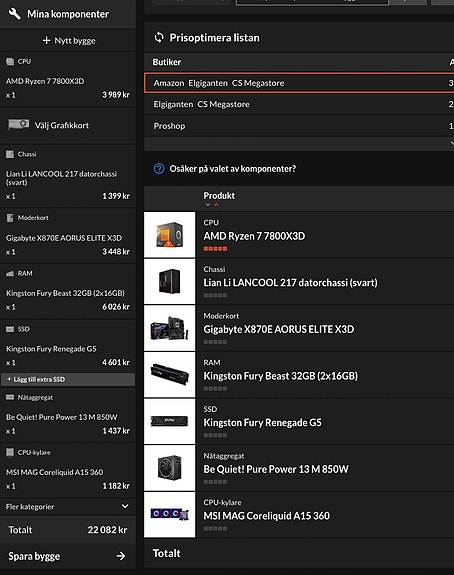Click the Produkt column header

pyautogui.click(x=219, y=195)
